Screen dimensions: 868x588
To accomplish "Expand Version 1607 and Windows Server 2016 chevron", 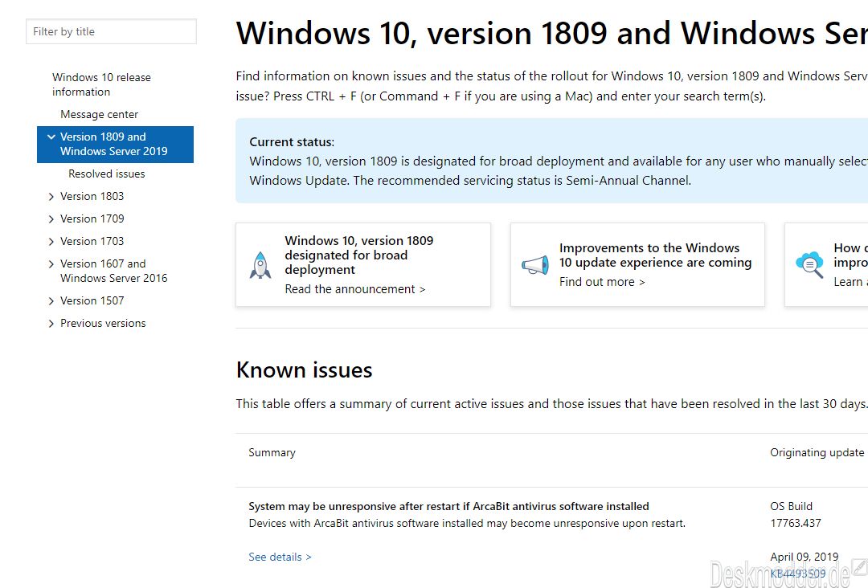I will [x=51, y=263].
